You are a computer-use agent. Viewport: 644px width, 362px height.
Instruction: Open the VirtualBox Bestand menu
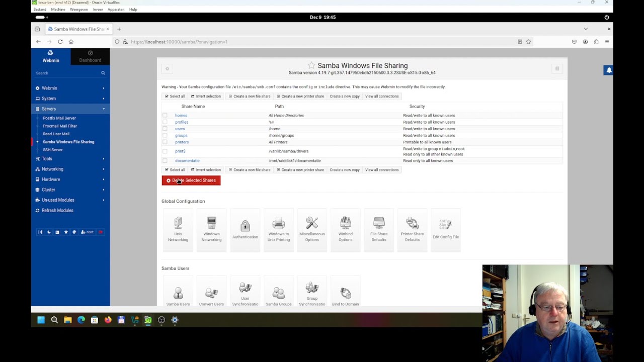(x=40, y=9)
